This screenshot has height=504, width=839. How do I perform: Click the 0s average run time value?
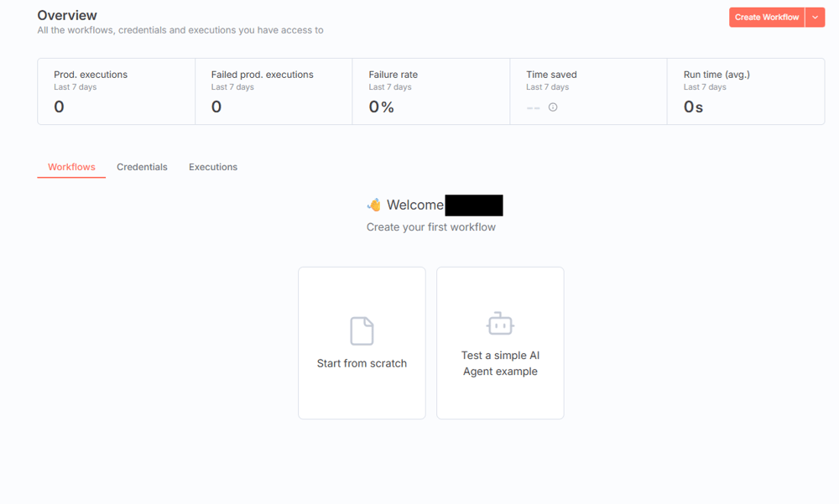tap(693, 107)
